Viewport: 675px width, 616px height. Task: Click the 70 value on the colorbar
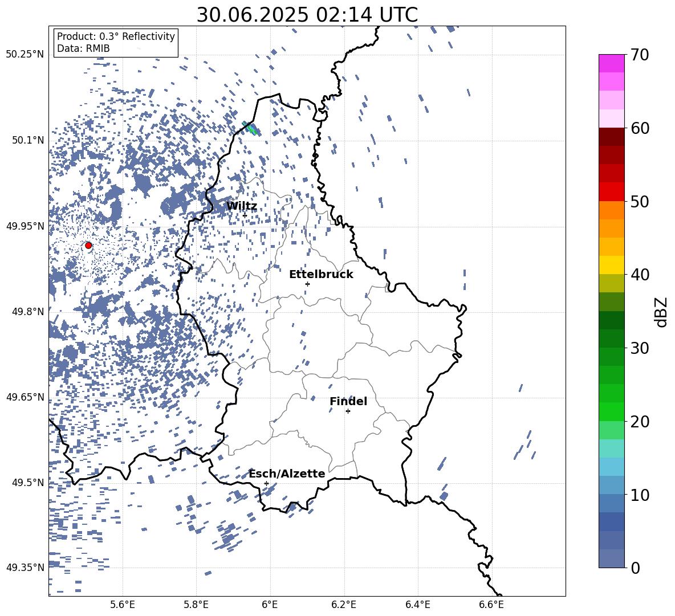tap(639, 55)
